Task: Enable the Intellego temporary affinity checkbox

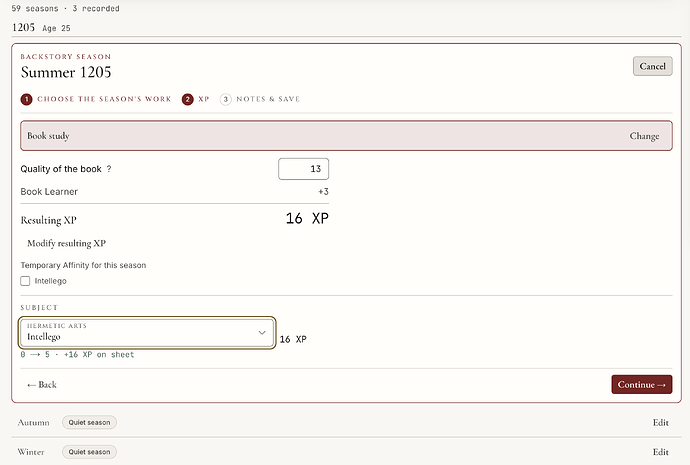Action: (25, 281)
